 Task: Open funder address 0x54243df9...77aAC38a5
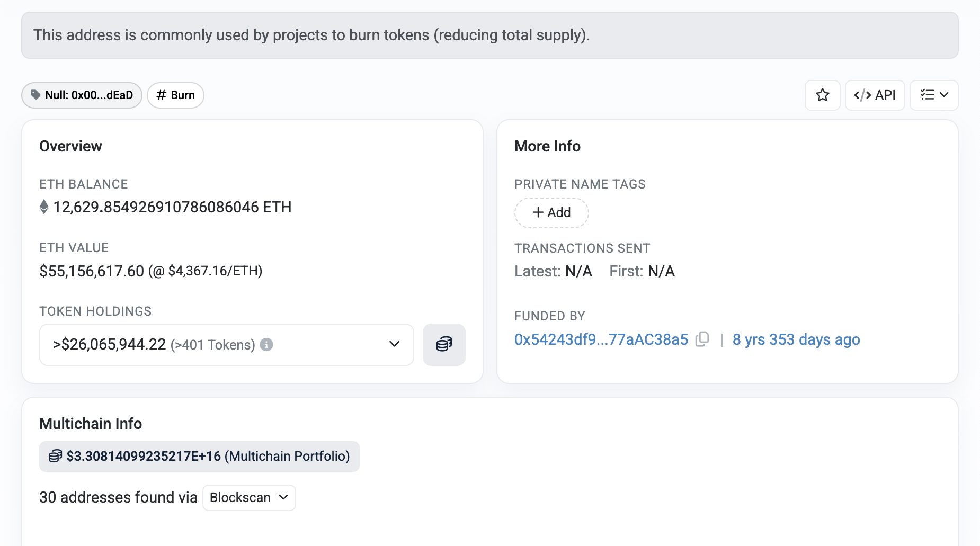pos(601,339)
